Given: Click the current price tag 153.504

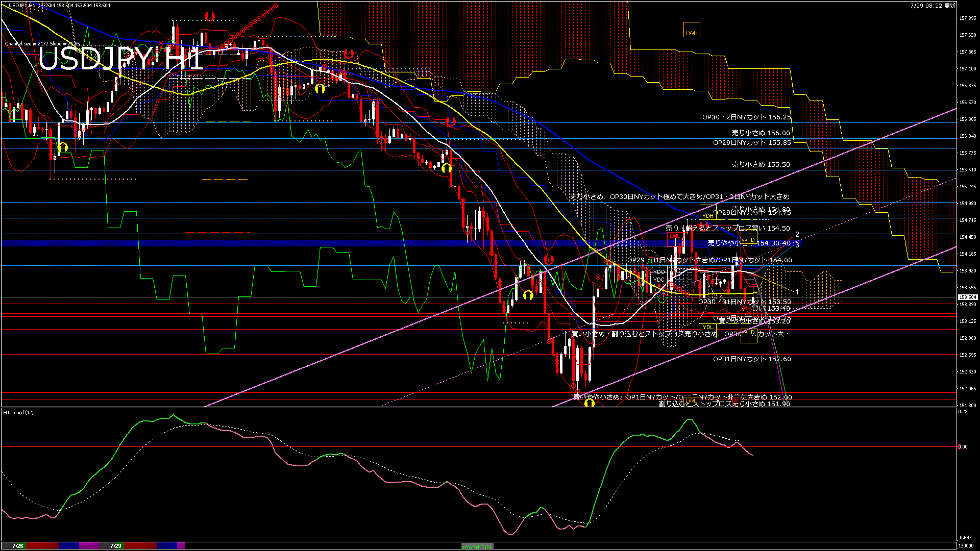Looking at the screenshot, I should click(968, 297).
